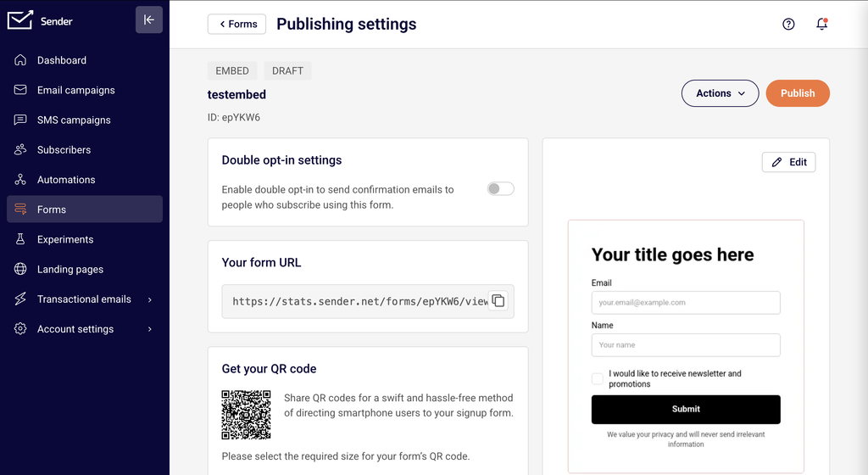Click the EMBED tag
The image size is (868, 475).
click(232, 71)
